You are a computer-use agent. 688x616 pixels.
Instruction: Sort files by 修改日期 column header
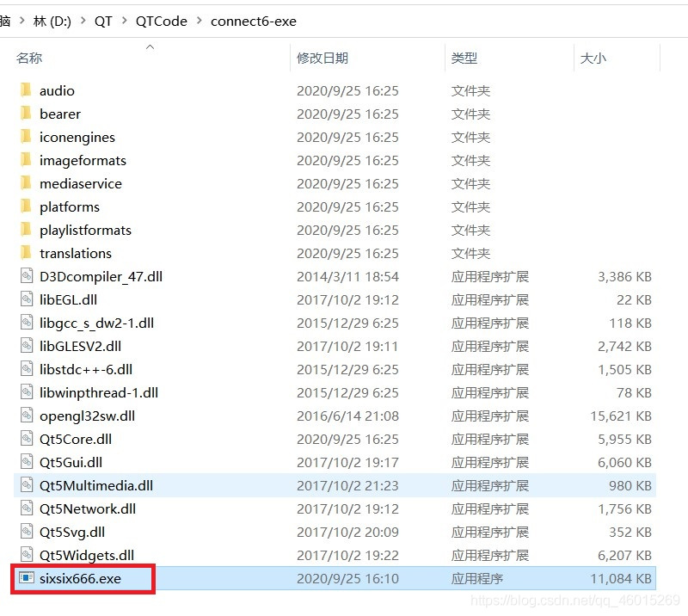tap(322, 58)
